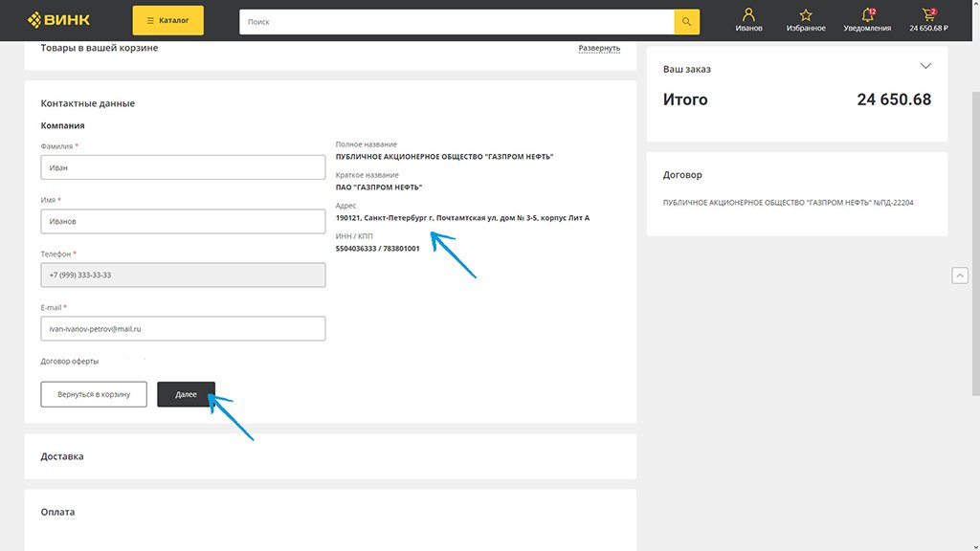Click the E-mail input field
Viewport: 980px width, 551px height.
[183, 329]
